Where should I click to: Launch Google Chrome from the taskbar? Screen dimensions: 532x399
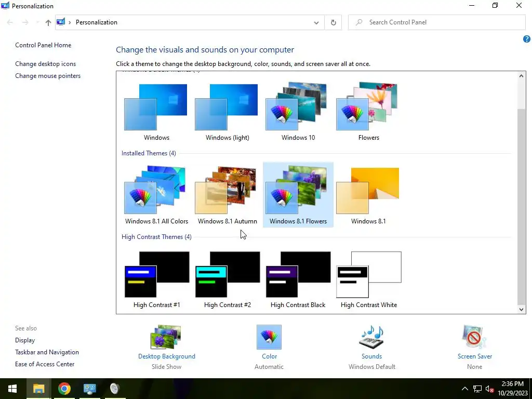tap(64, 389)
